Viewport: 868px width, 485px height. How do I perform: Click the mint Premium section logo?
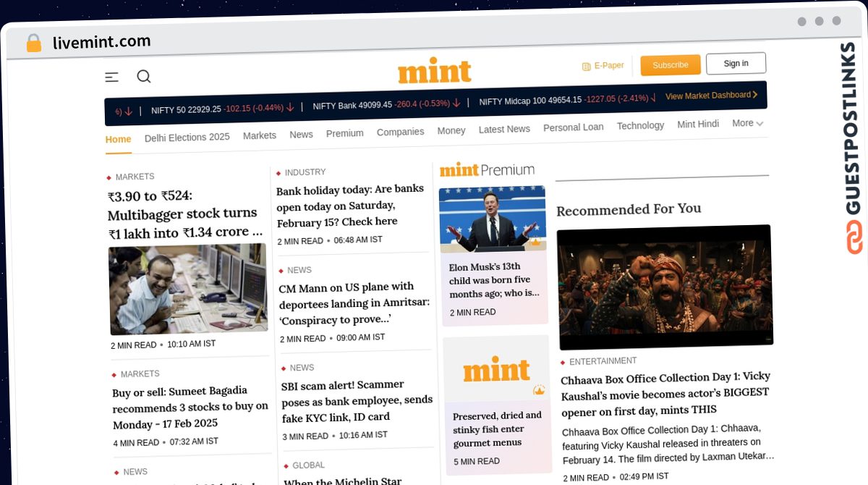(487, 169)
